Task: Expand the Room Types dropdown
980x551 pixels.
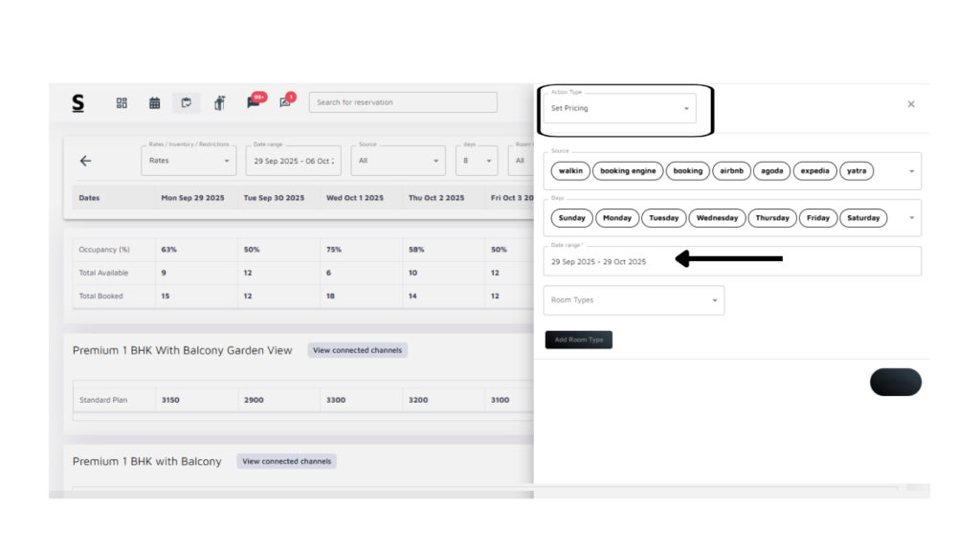Action: click(x=633, y=300)
